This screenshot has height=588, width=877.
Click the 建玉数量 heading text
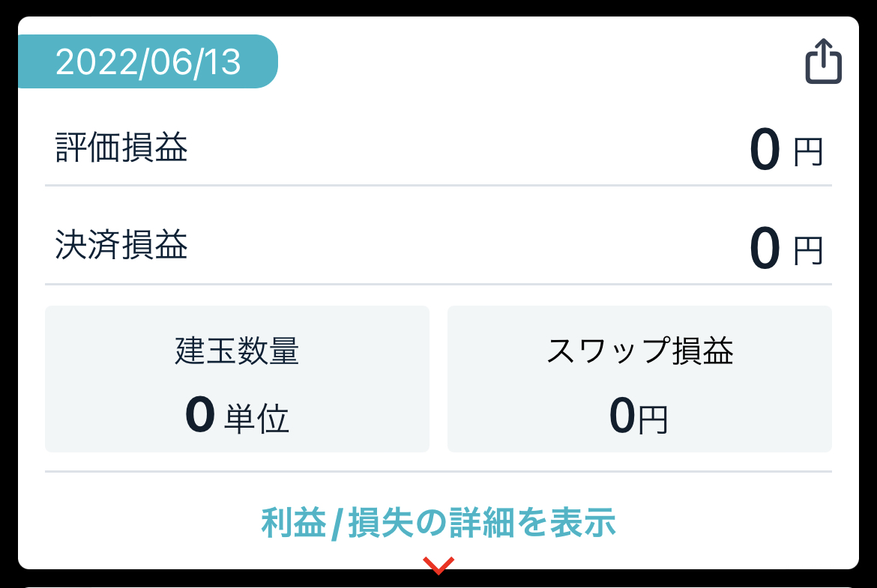coord(237,351)
